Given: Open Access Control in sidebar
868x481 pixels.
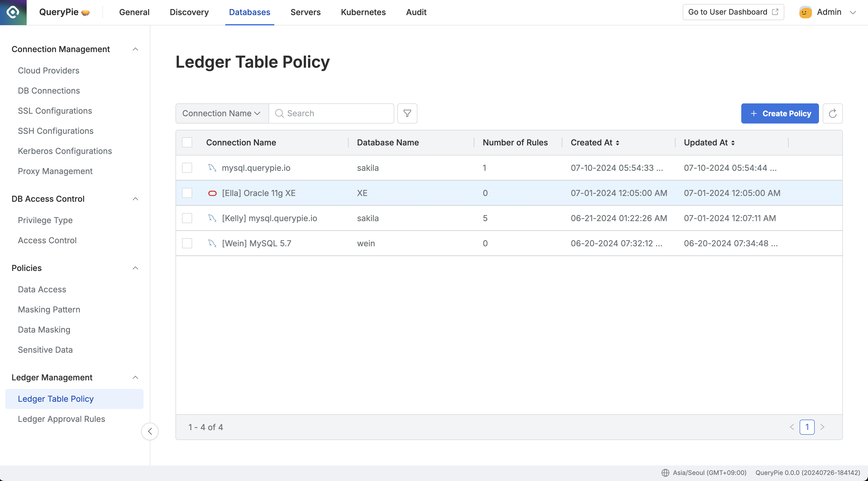Looking at the screenshot, I should tap(47, 240).
